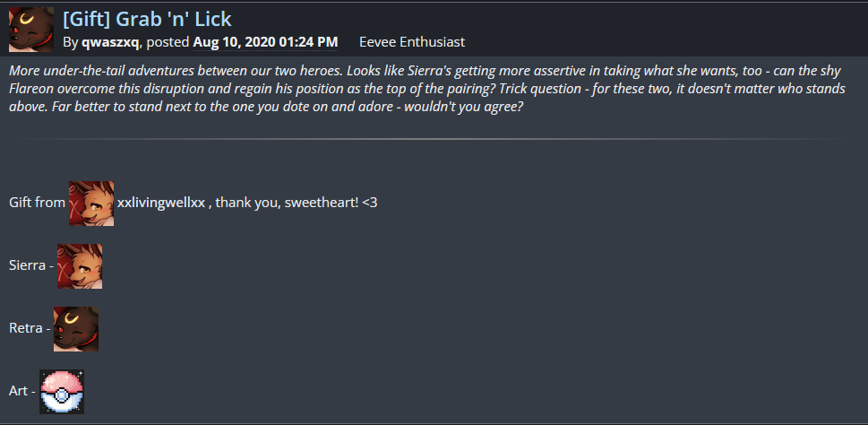The image size is (868, 425).
Task: Click the author avatar beside the post title
Action: [x=30, y=29]
